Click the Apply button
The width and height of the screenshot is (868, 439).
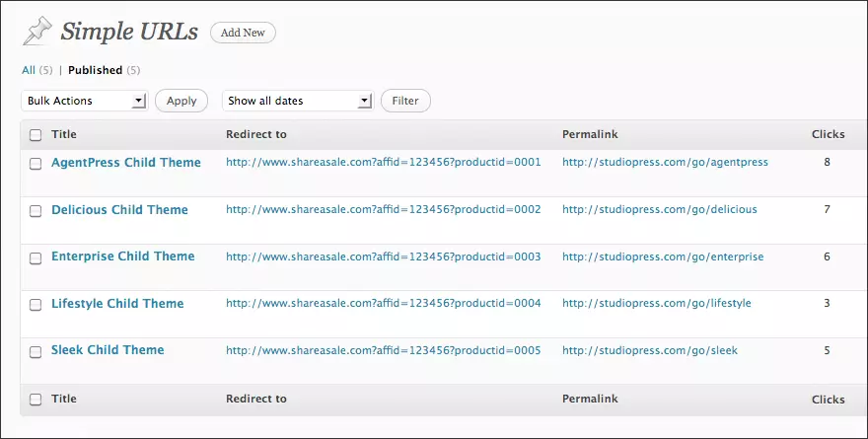[181, 101]
